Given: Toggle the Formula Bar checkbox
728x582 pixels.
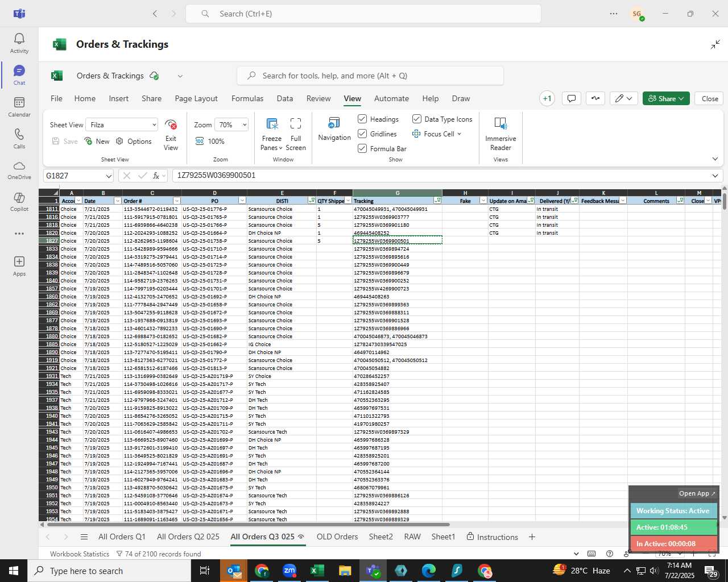Looking at the screenshot, I should (x=362, y=148).
